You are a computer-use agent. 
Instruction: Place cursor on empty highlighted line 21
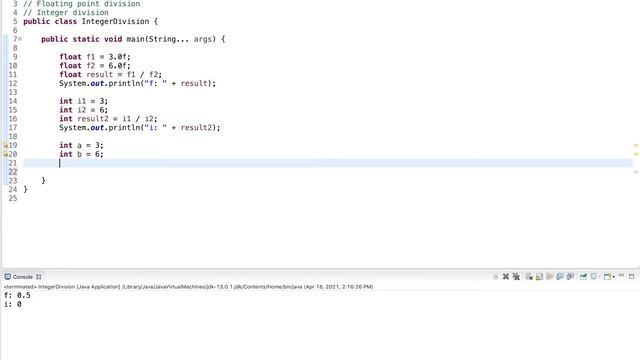click(x=328, y=163)
